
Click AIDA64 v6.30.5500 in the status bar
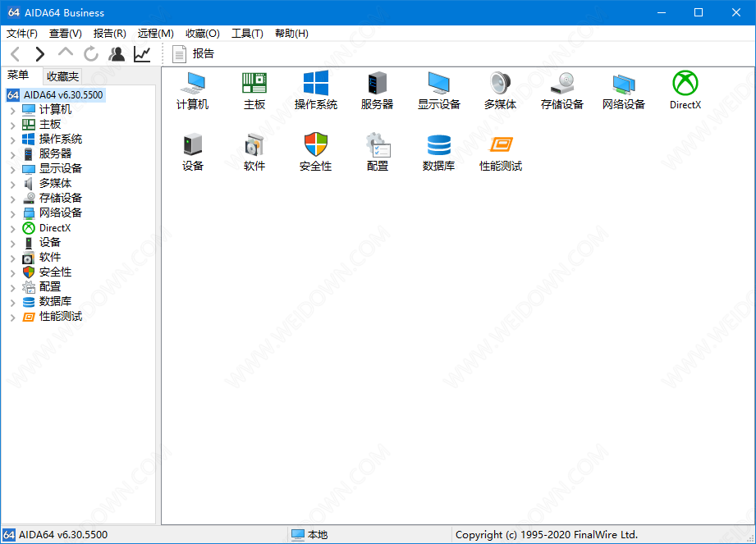[x=63, y=535]
